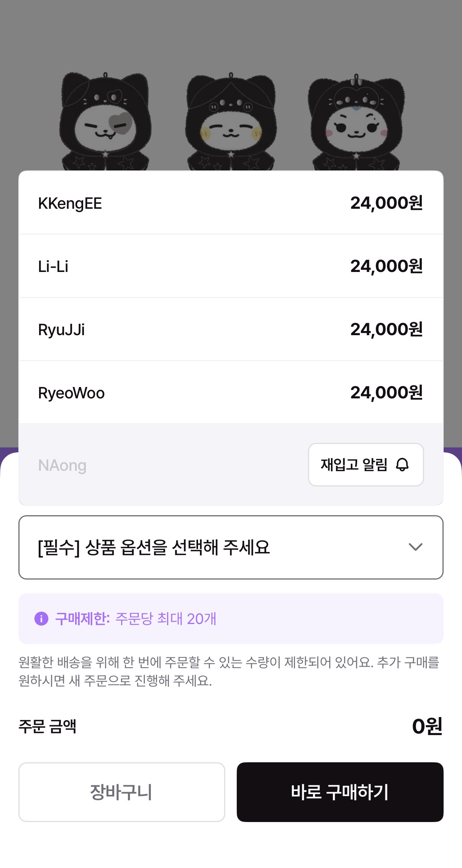Tap the bell icon for restock notification
The width and height of the screenshot is (462, 868).
click(402, 465)
